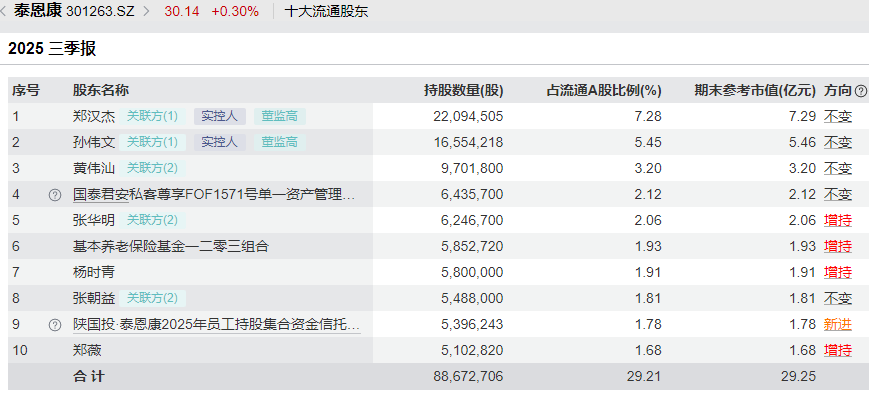This screenshot has width=869, height=396.
Task: Click 合计 total row label
Action: click(x=89, y=377)
